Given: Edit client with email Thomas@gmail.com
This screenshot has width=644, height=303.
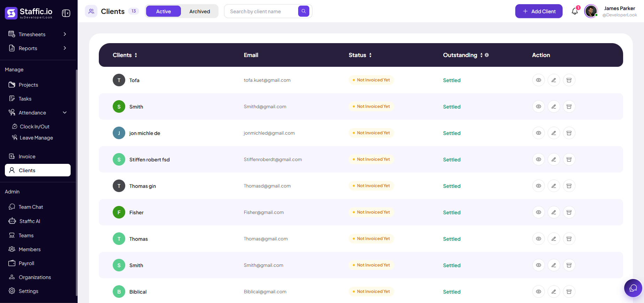Looking at the screenshot, I should tap(554, 239).
